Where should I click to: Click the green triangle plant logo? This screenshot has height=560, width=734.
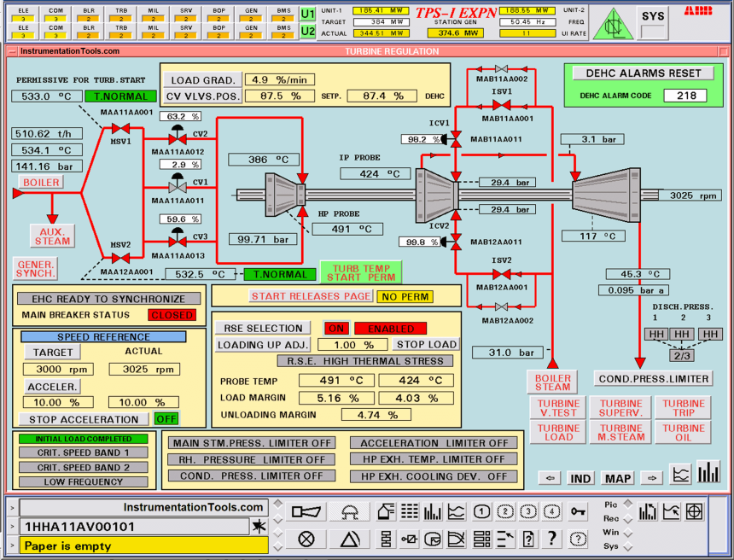coord(613,24)
